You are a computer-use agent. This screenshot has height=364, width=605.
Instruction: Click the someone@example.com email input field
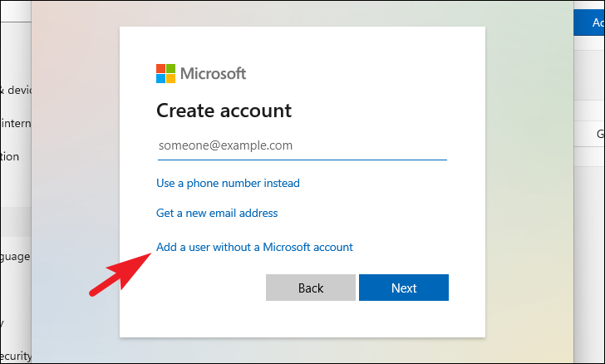point(302,146)
